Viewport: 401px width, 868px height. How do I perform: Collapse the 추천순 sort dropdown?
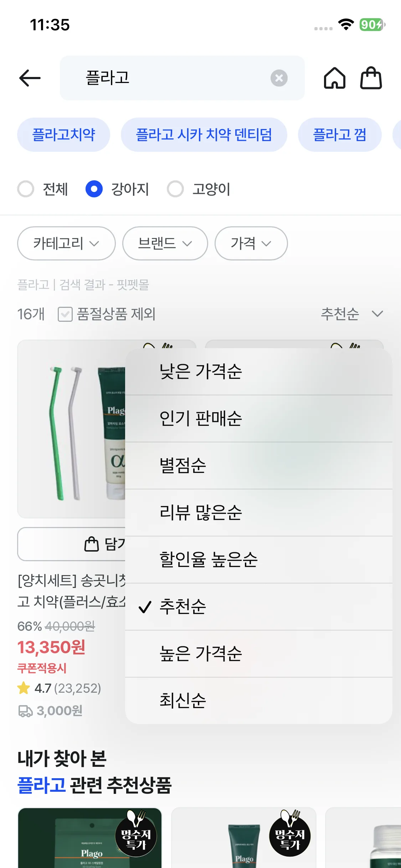(x=352, y=314)
